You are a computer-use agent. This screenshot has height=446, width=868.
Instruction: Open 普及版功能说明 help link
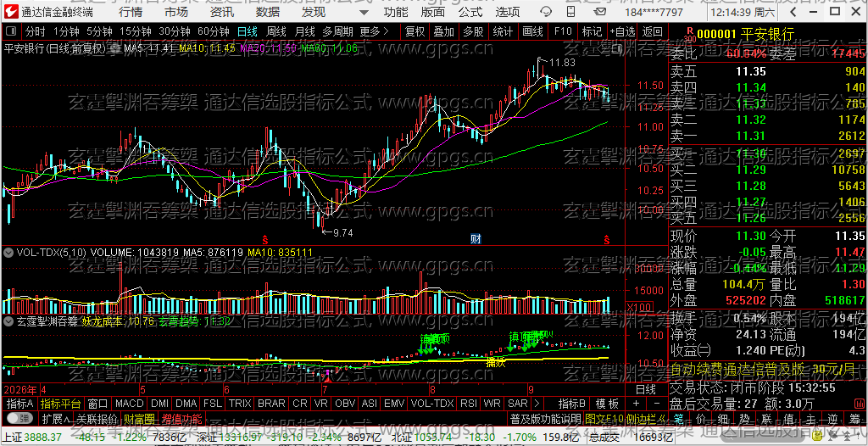pyautogui.click(x=545, y=418)
